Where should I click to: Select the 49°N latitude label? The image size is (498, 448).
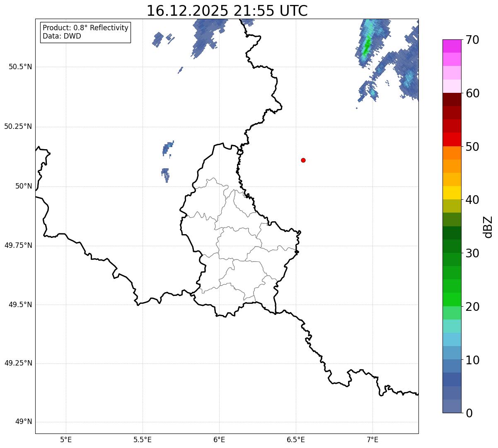pyautogui.click(x=24, y=422)
